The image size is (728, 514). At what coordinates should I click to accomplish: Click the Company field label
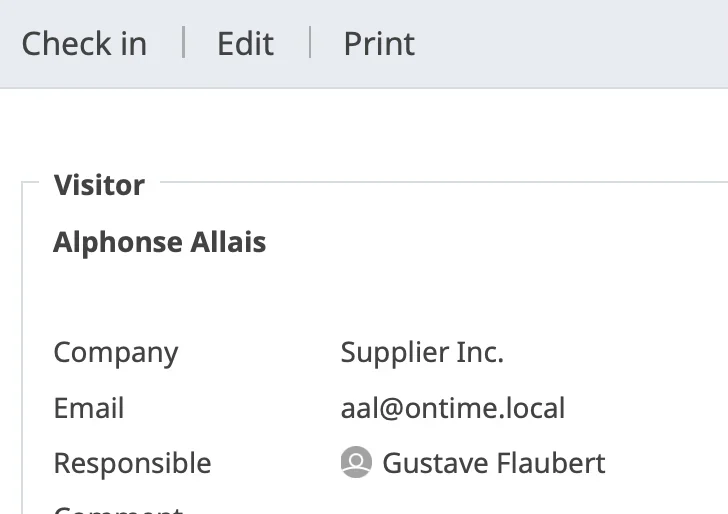(x=116, y=353)
